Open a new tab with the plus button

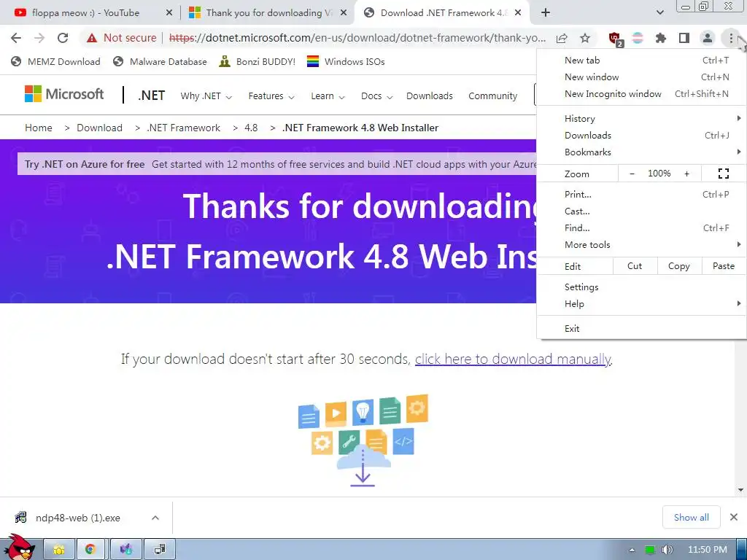click(546, 13)
